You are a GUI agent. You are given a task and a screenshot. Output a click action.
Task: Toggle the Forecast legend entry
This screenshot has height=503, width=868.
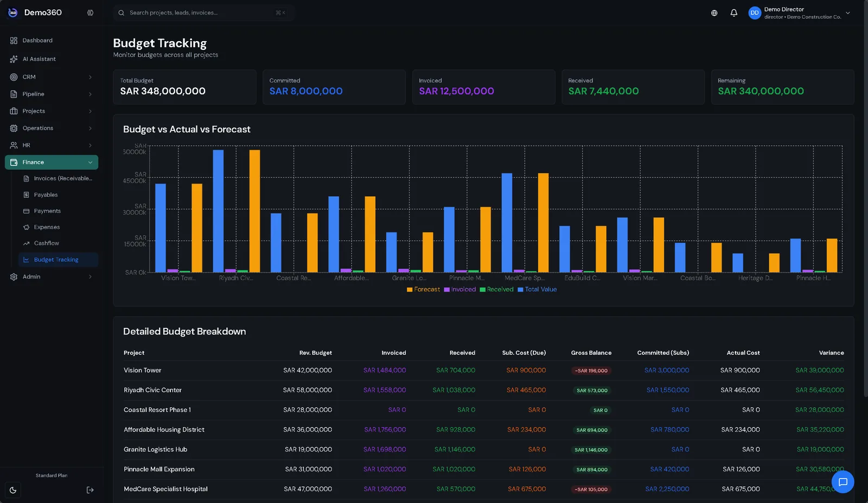click(x=423, y=289)
